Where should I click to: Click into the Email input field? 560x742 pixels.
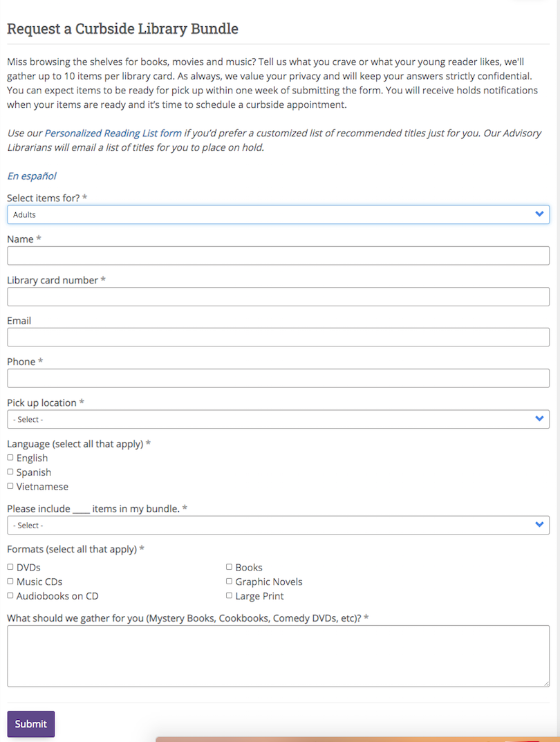tap(278, 337)
